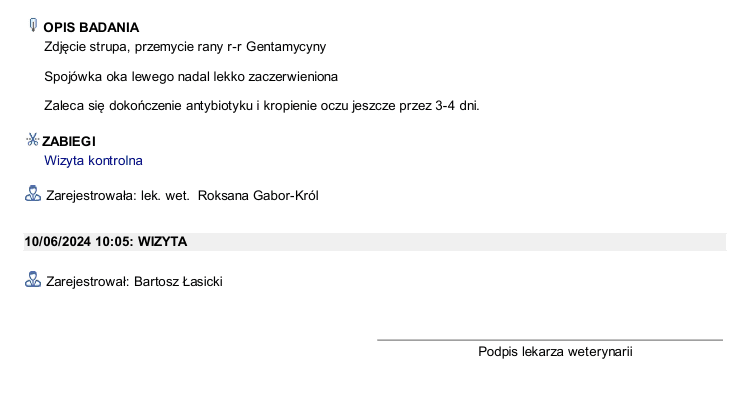Click the line about Zdjęcie strupa

tap(185, 47)
